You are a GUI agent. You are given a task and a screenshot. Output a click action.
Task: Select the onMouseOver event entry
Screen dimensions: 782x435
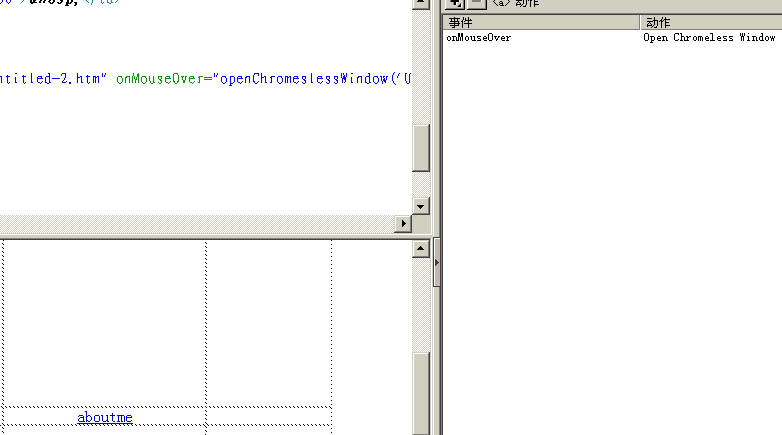pos(479,38)
